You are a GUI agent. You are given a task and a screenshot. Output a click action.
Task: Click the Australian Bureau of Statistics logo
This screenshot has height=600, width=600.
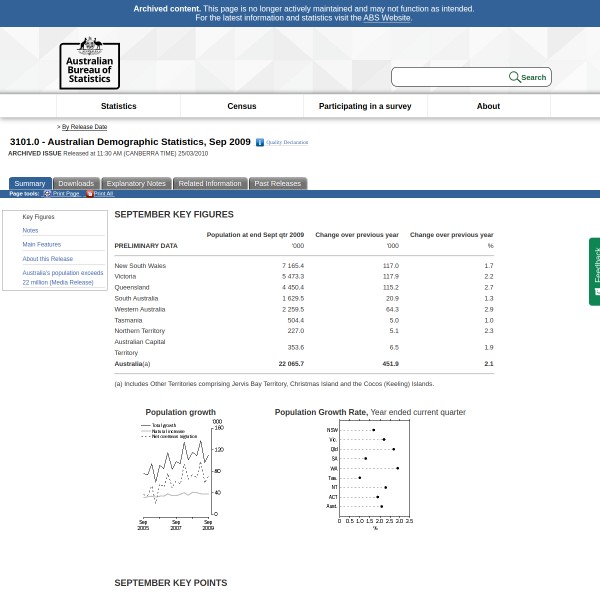(89, 62)
